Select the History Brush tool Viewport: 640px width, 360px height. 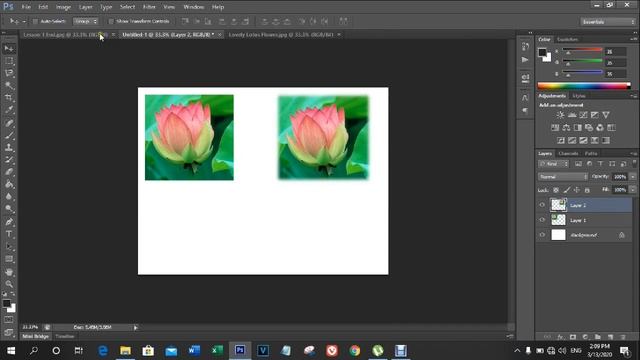pyautogui.click(x=9, y=160)
